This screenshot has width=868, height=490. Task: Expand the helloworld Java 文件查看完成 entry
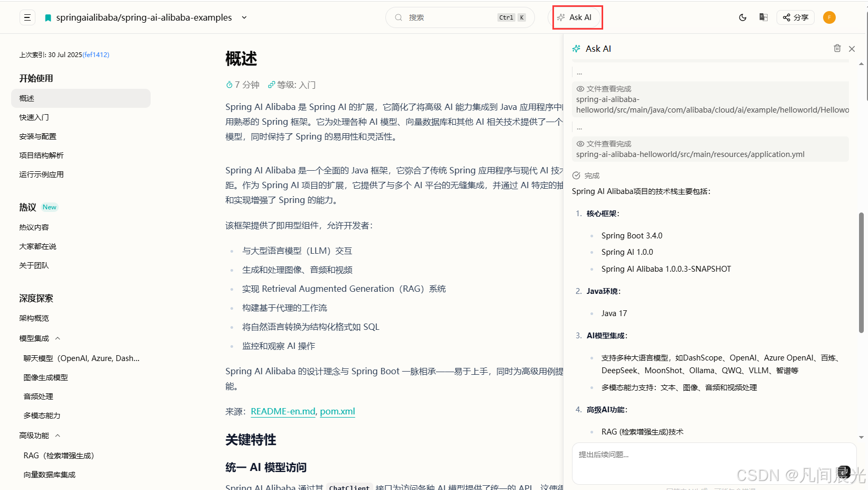(x=710, y=99)
